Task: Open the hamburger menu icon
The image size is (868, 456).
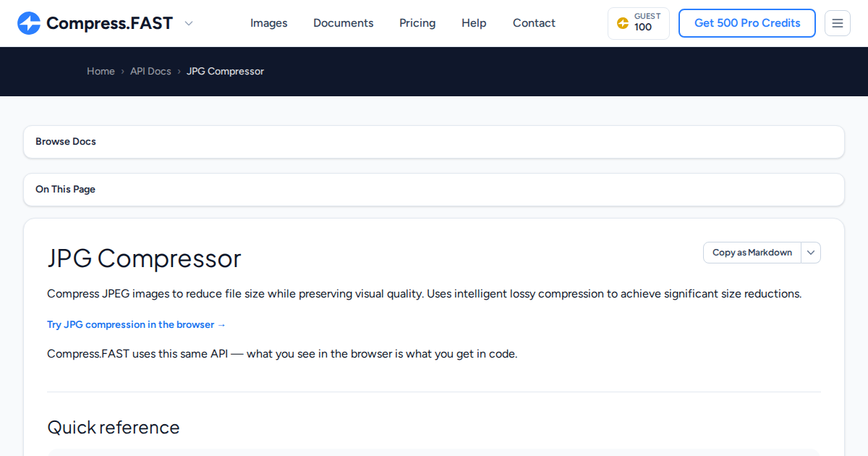Action: click(x=838, y=23)
